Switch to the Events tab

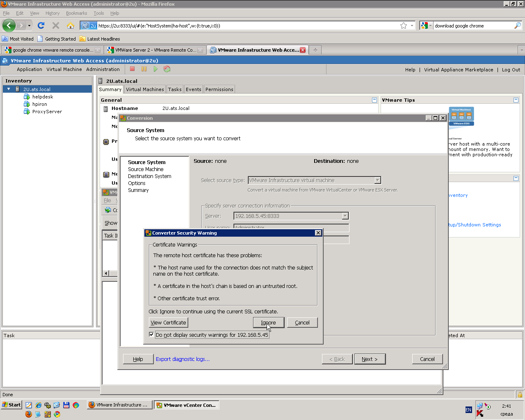coord(193,89)
